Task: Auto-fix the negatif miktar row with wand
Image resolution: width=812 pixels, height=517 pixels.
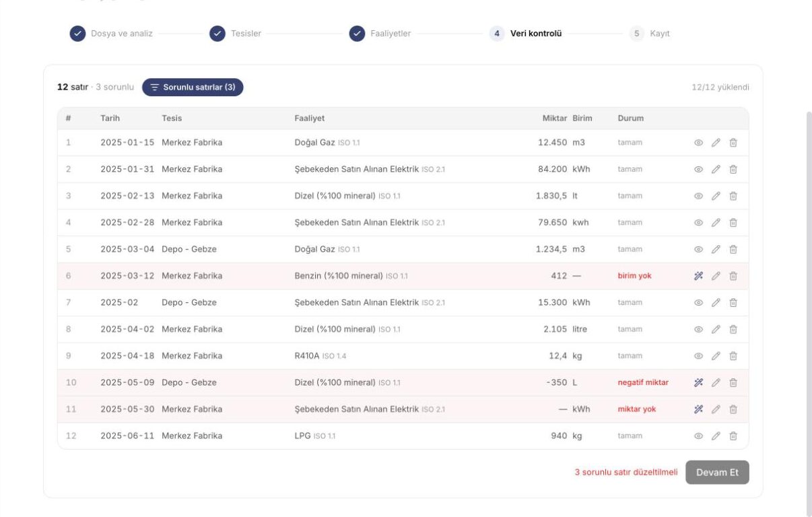Action: pos(698,382)
